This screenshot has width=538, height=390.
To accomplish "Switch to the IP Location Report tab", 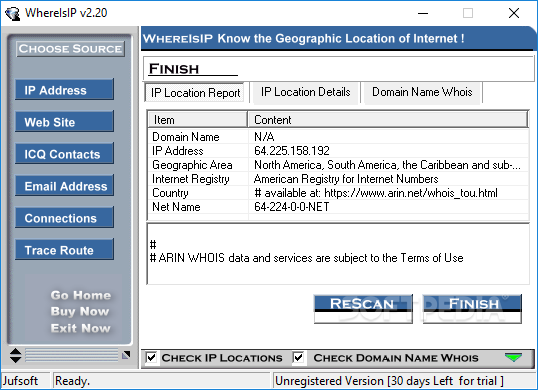I will (x=195, y=93).
